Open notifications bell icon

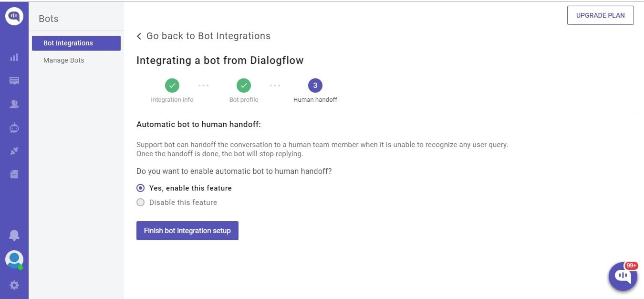click(x=14, y=235)
